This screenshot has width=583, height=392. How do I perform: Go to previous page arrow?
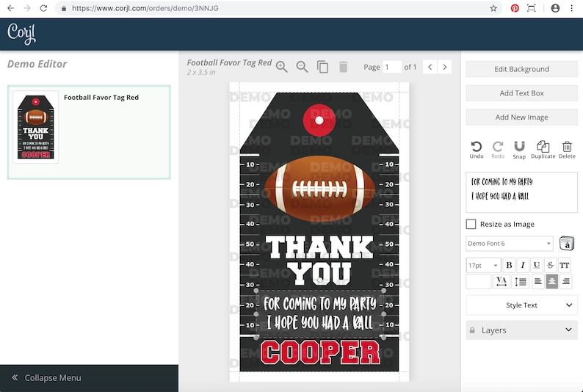pyautogui.click(x=430, y=67)
